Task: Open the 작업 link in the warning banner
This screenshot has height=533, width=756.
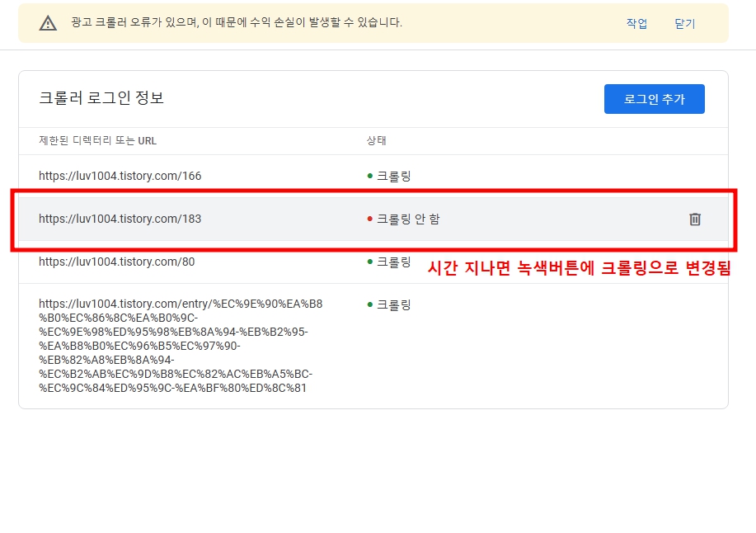Action: tap(636, 23)
